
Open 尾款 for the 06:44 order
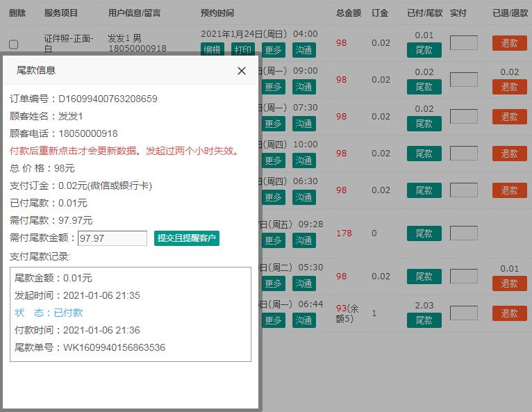point(424,320)
